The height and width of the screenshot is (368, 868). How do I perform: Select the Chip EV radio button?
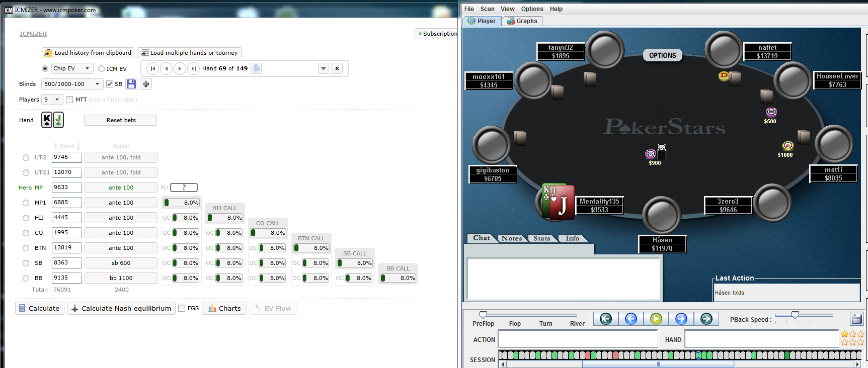pos(45,68)
